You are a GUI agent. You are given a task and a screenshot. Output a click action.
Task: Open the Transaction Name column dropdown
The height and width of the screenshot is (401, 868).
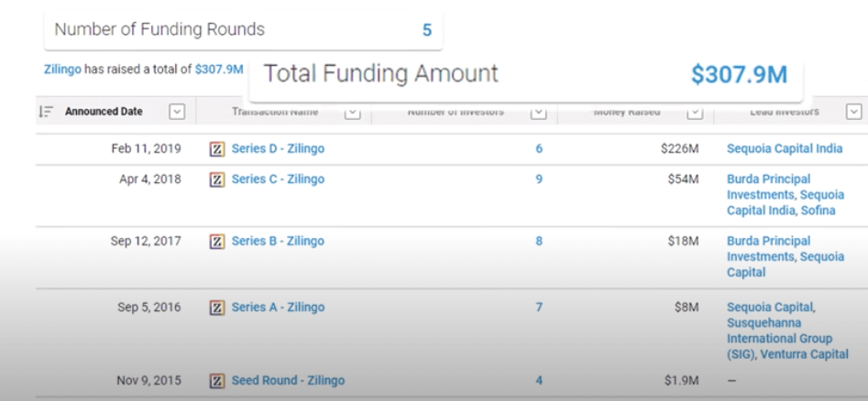click(x=353, y=114)
